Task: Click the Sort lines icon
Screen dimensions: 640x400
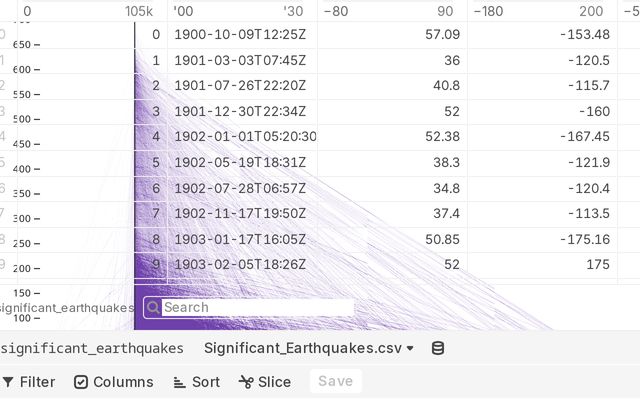Action: click(180, 382)
